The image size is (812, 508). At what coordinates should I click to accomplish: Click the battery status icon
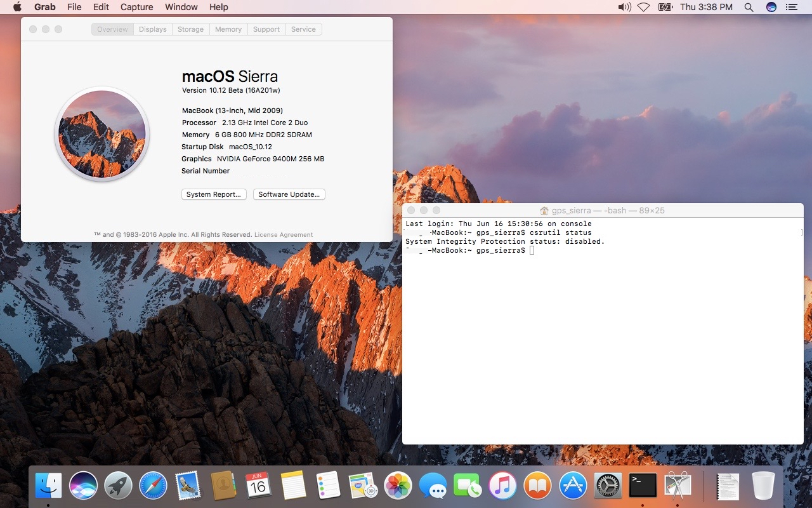point(665,7)
